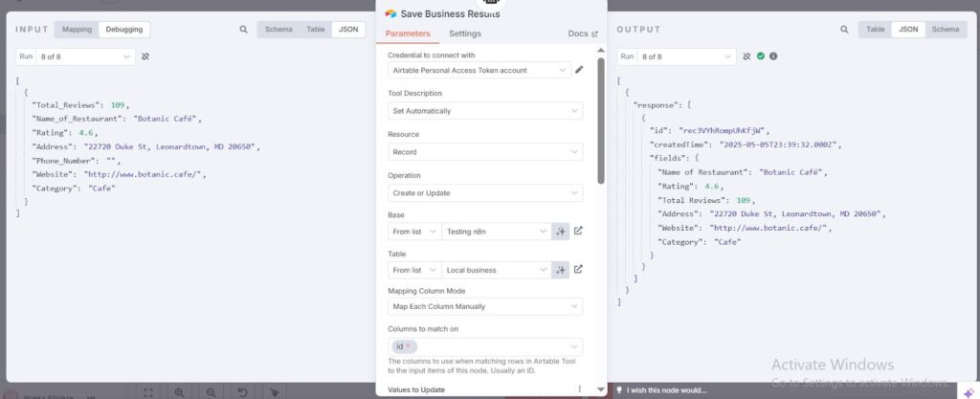Show input as Table
The width and height of the screenshot is (980, 399).
(316, 30)
